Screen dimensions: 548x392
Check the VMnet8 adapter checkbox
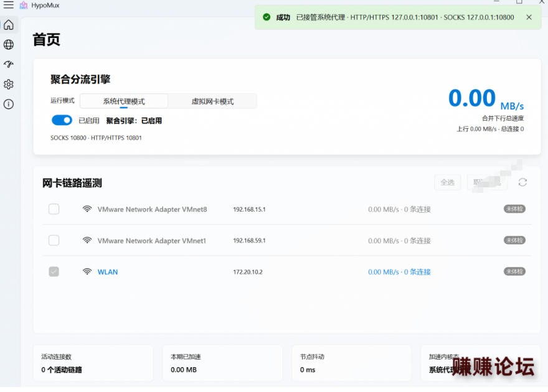coord(54,209)
